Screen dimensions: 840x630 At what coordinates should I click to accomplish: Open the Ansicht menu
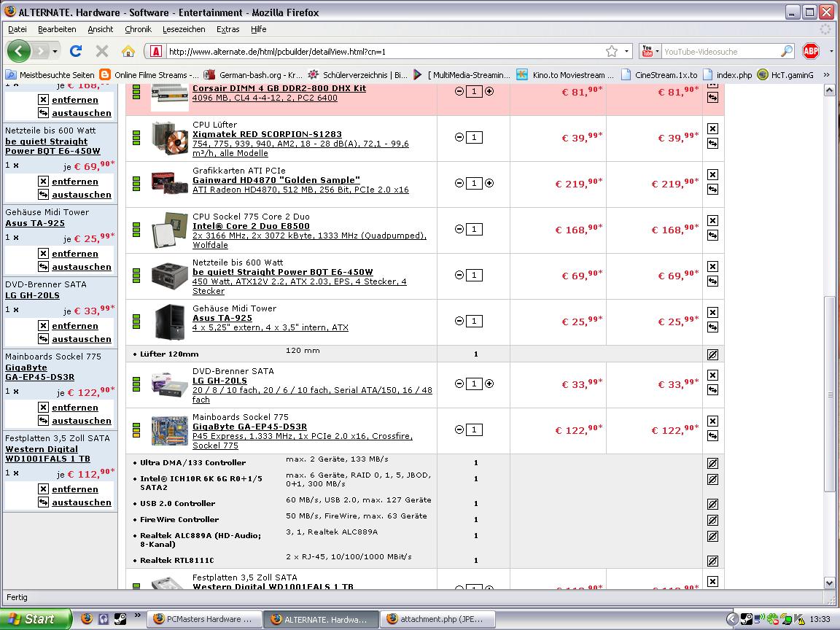(100, 29)
